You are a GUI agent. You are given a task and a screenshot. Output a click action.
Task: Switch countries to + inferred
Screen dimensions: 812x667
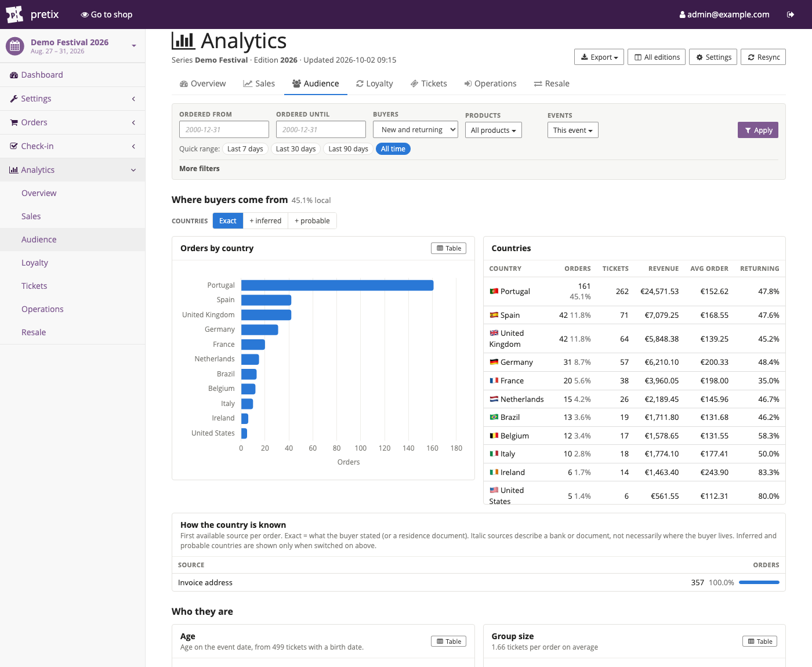[266, 221]
